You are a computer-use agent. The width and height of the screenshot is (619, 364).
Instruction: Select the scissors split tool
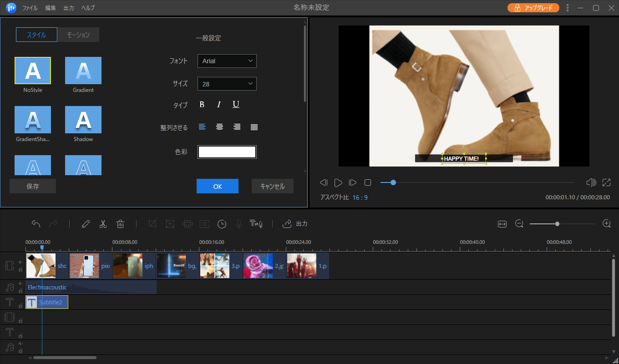[103, 224]
